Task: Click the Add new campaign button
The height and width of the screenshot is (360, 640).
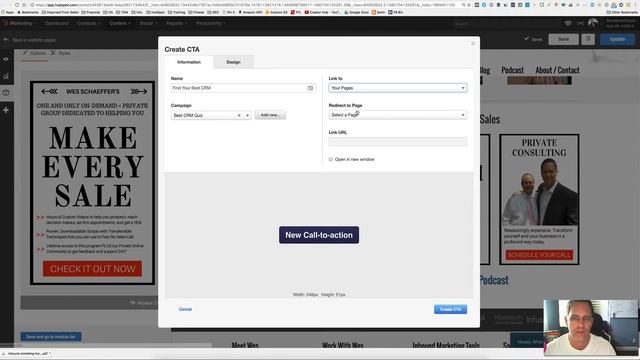Action: (270, 115)
